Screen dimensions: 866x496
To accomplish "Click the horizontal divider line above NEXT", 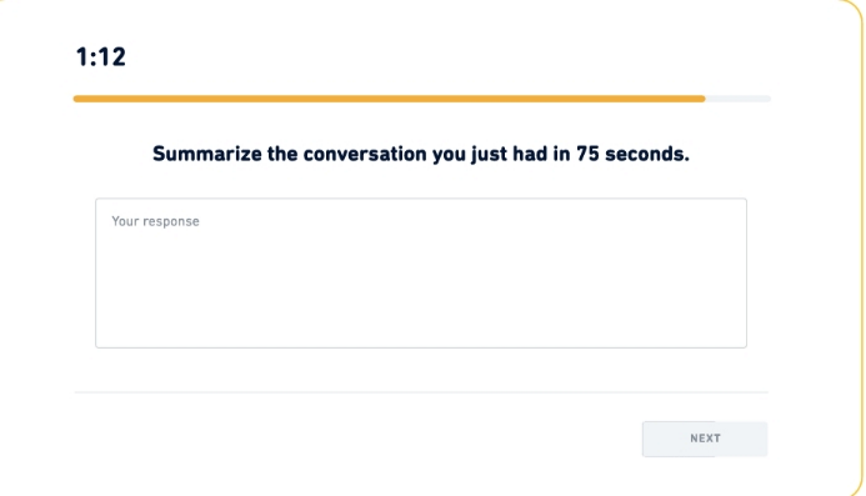I will [420, 392].
